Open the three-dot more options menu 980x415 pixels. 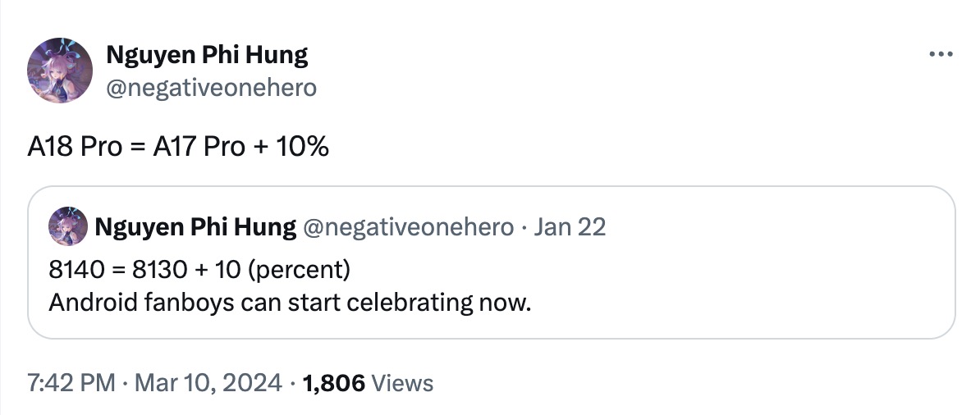point(941,54)
